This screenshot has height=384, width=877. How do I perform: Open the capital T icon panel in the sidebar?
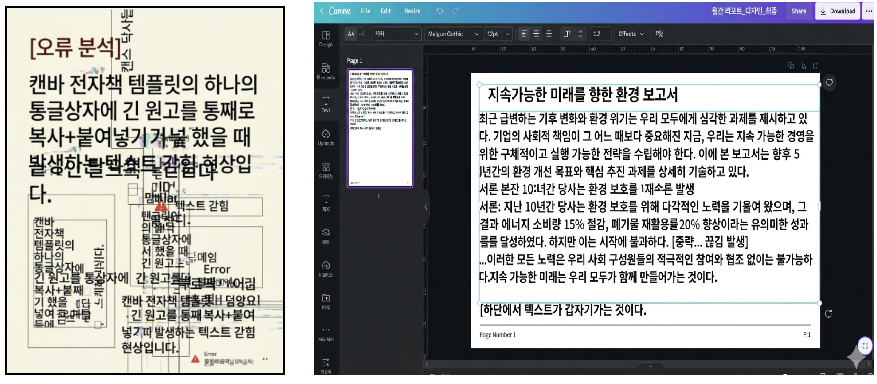326,202
